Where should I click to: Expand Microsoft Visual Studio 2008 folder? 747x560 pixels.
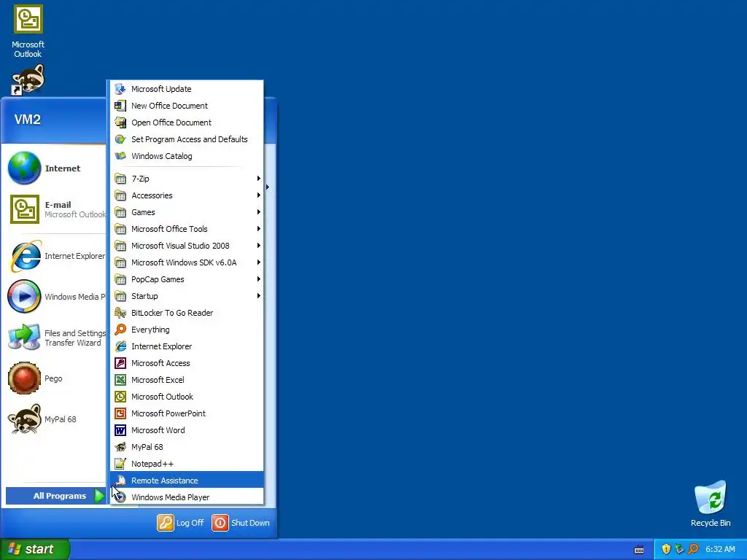(186, 246)
